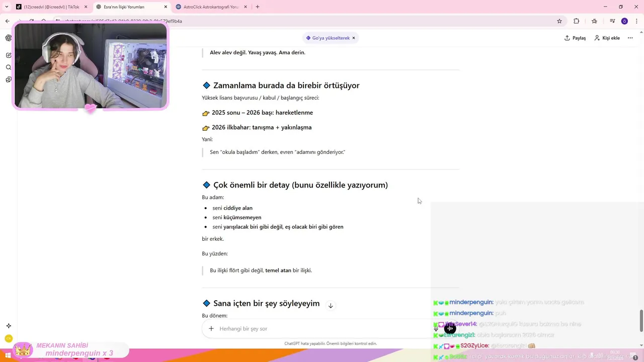Open the media controls music-note icon
644x362 pixels.
(612, 21)
